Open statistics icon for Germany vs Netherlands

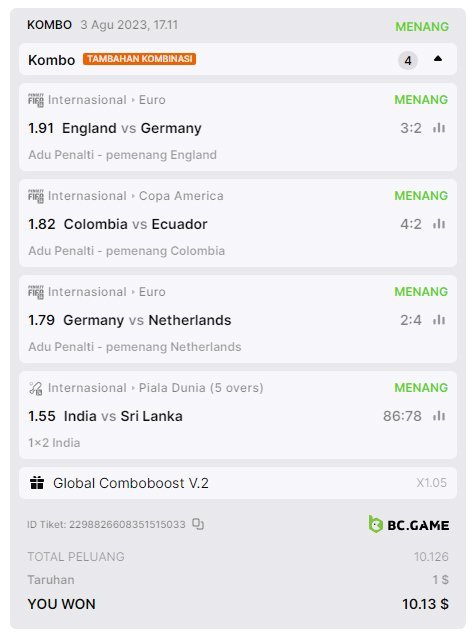point(439,320)
